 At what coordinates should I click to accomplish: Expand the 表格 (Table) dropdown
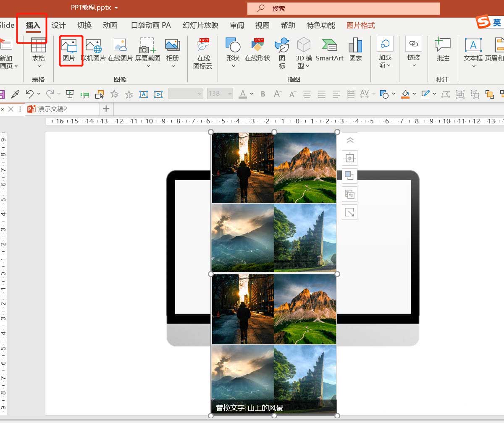coord(39,66)
